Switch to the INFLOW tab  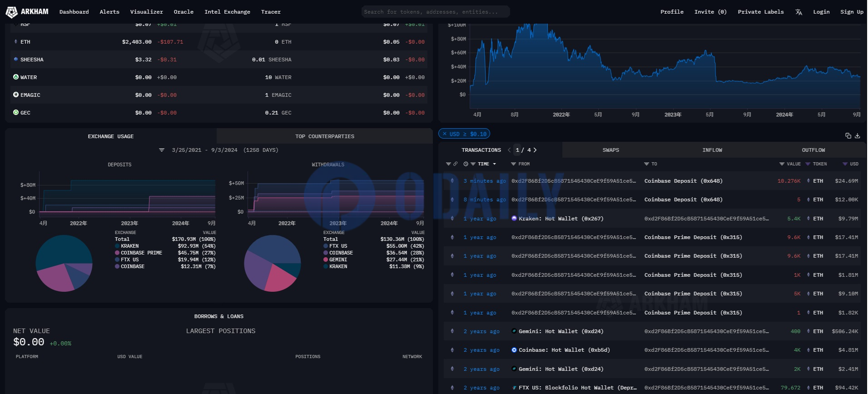point(712,150)
